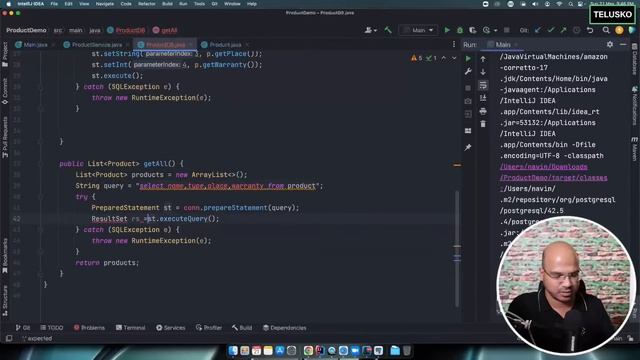Go to previous highlighted error chevron
The width and height of the screenshot is (640, 360).
444,58
